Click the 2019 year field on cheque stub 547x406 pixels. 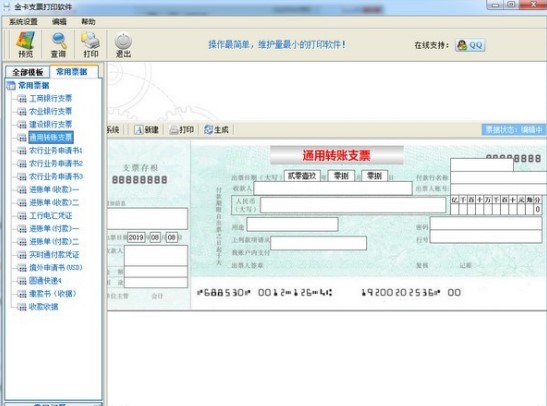136,238
